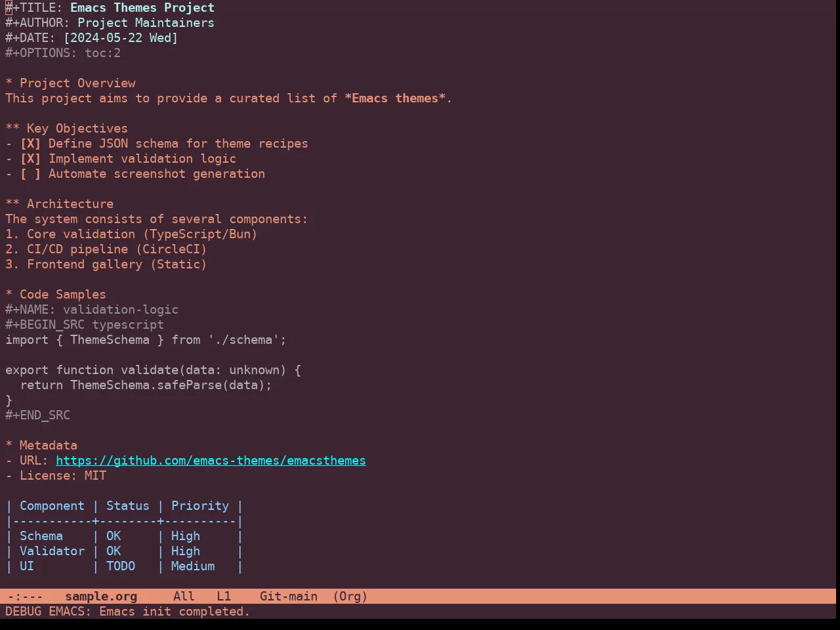
Task: Toggle the 'Implement validation logic' checkbox
Action: point(30,159)
